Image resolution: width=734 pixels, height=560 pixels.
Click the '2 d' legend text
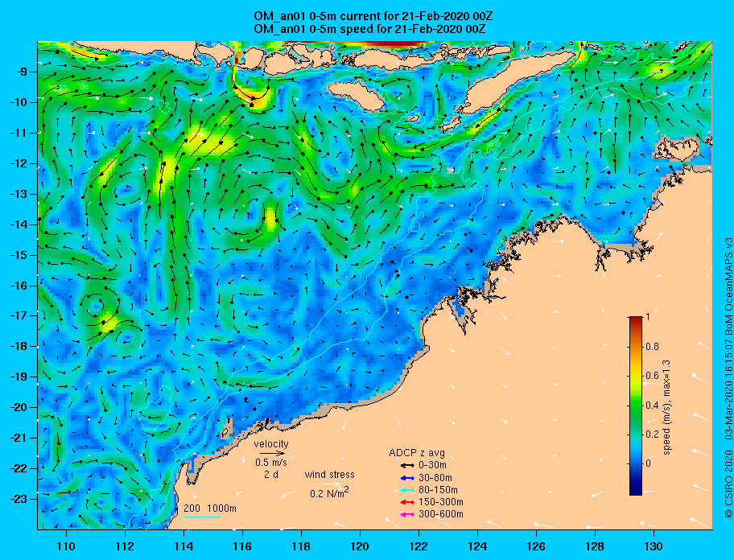(271, 474)
